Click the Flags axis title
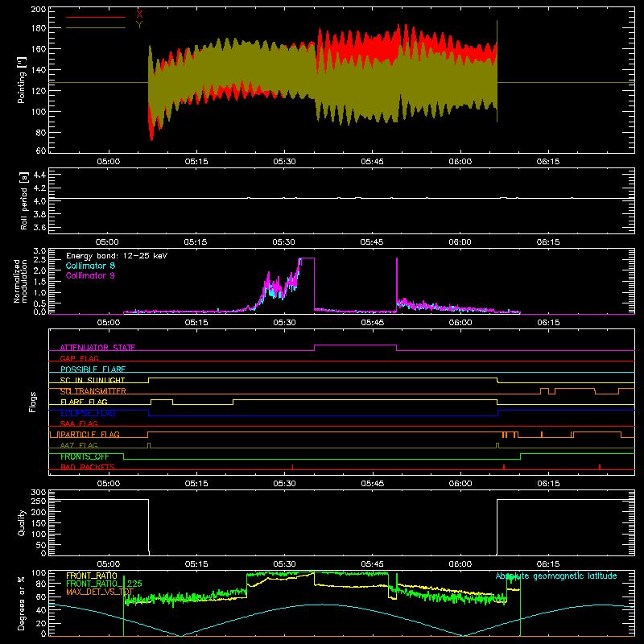644x644 pixels. [33, 402]
